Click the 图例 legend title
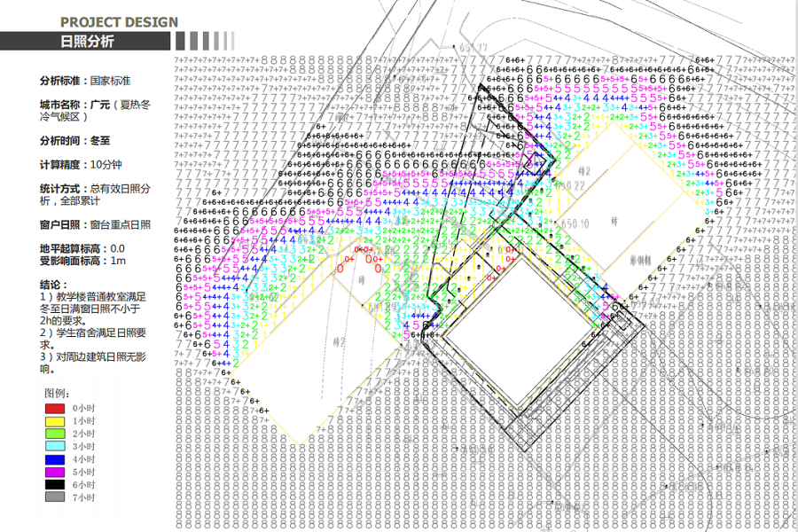 pyautogui.click(x=57, y=392)
